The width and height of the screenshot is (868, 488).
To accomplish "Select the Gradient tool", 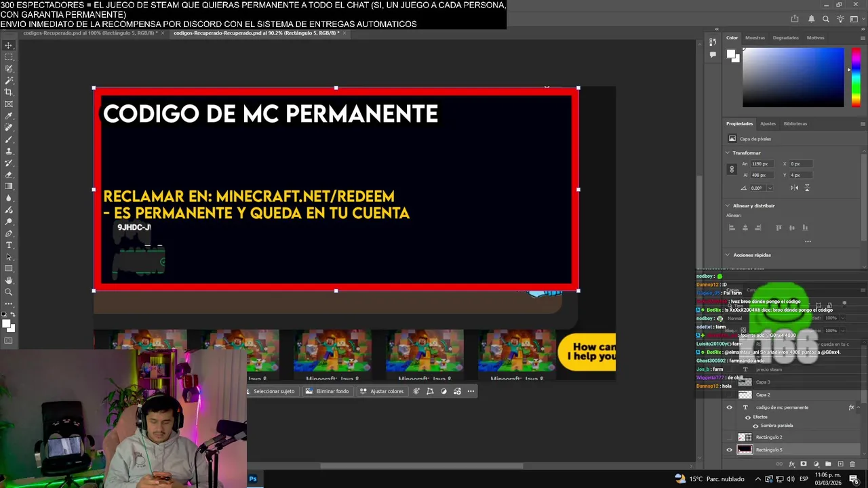I will coord(9,186).
